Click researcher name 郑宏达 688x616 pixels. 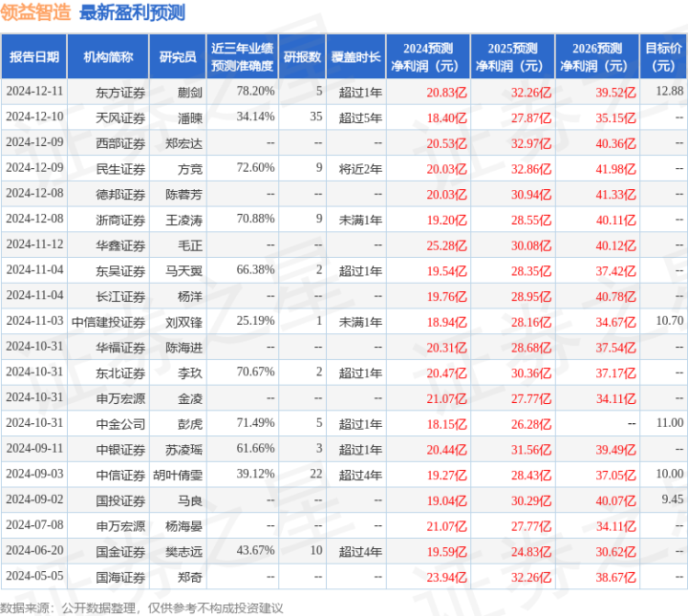pos(183,143)
